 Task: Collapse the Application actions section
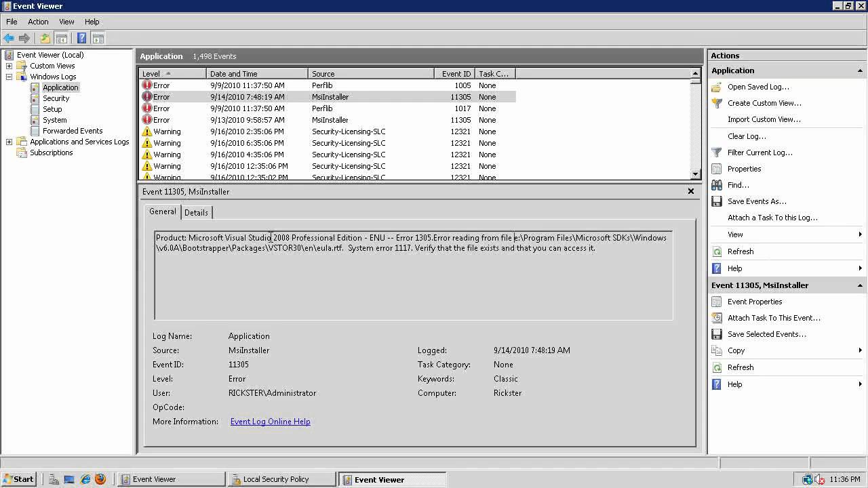[x=860, y=70]
